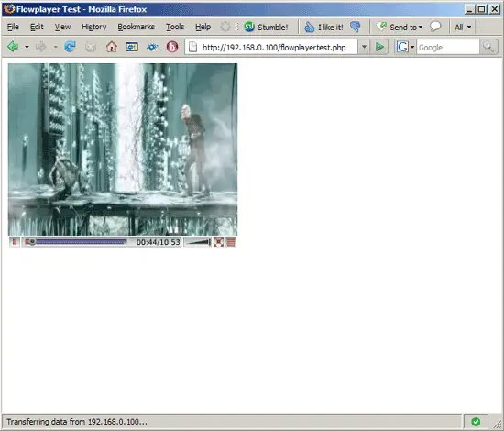
Task: Open the forward history dropdown arrow
Action: coord(55,48)
